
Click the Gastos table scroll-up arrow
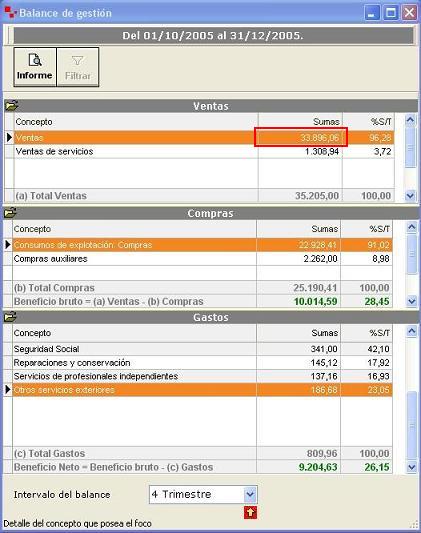pos(412,331)
